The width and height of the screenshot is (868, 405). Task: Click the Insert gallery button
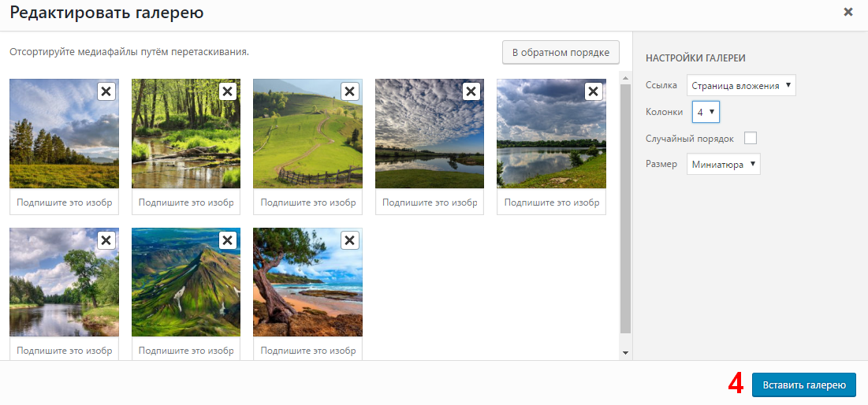(x=804, y=385)
